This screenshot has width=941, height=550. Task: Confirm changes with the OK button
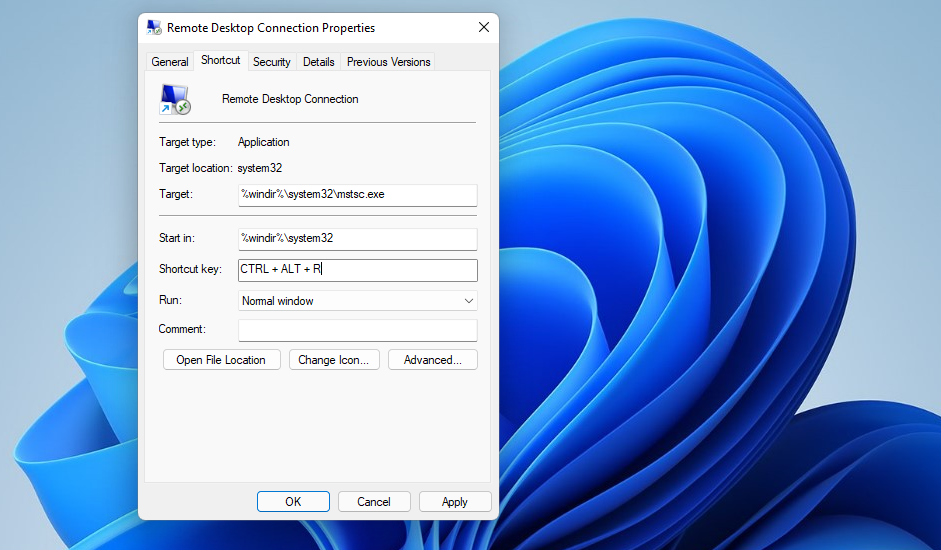click(293, 502)
